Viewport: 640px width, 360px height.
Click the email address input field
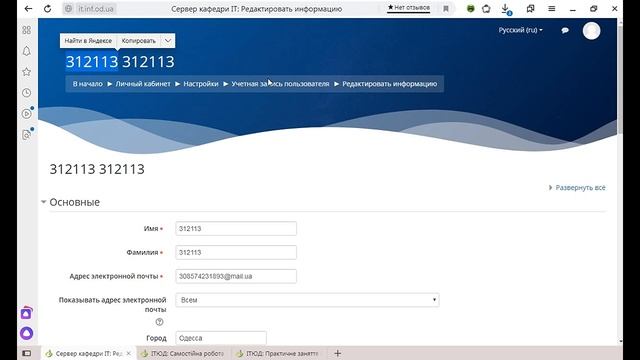(x=236, y=276)
